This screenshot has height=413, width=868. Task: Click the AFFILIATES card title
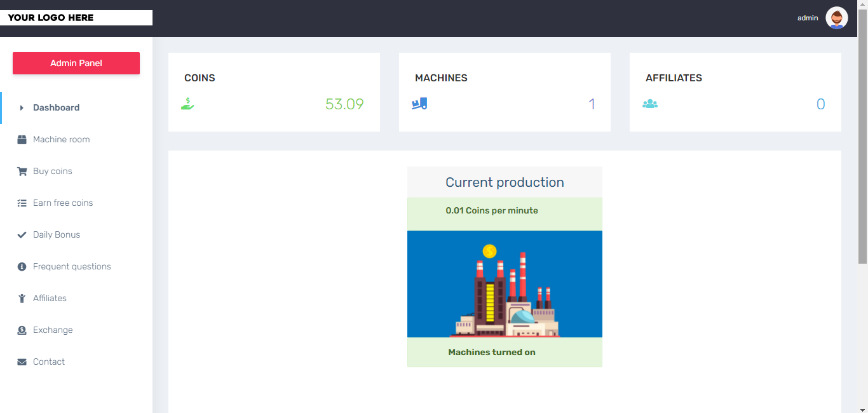pos(674,78)
